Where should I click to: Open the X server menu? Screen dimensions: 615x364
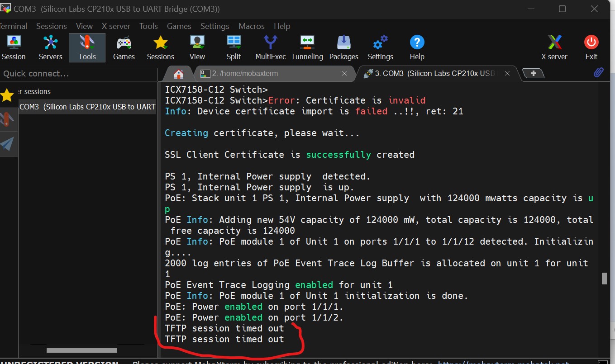click(116, 26)
